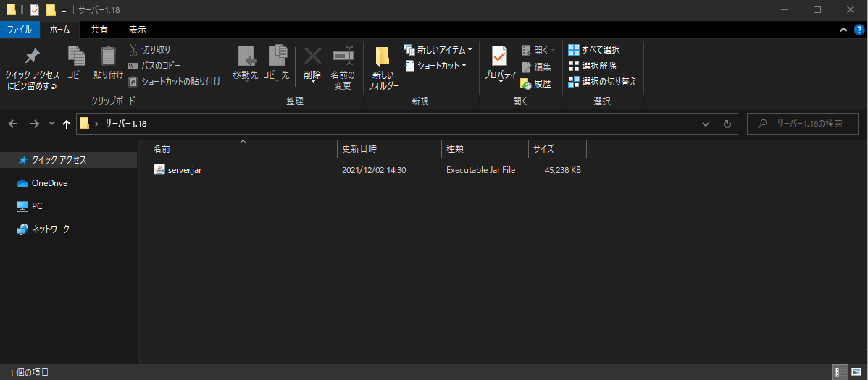Screen dimensions: 868x380
Task: Expand the breadcrumb chevron before サーバー1.18
Action: tap(96, 124)
